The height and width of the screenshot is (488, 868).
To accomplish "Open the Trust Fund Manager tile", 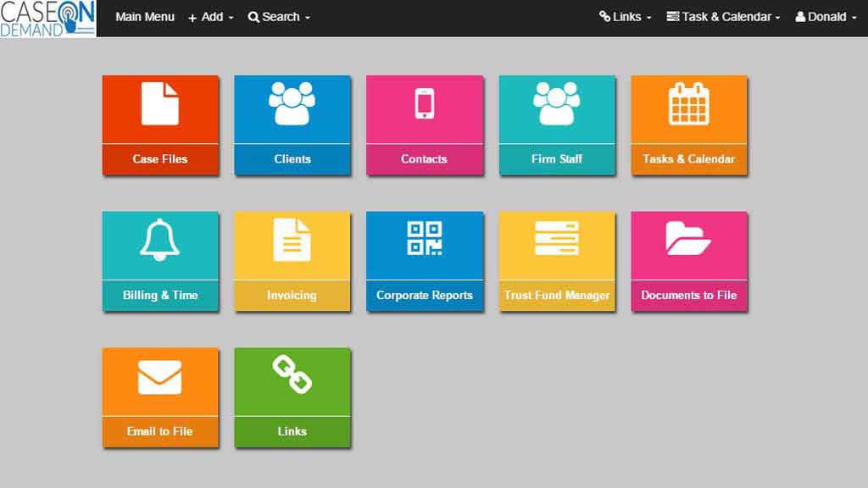I will click(557, 260).
